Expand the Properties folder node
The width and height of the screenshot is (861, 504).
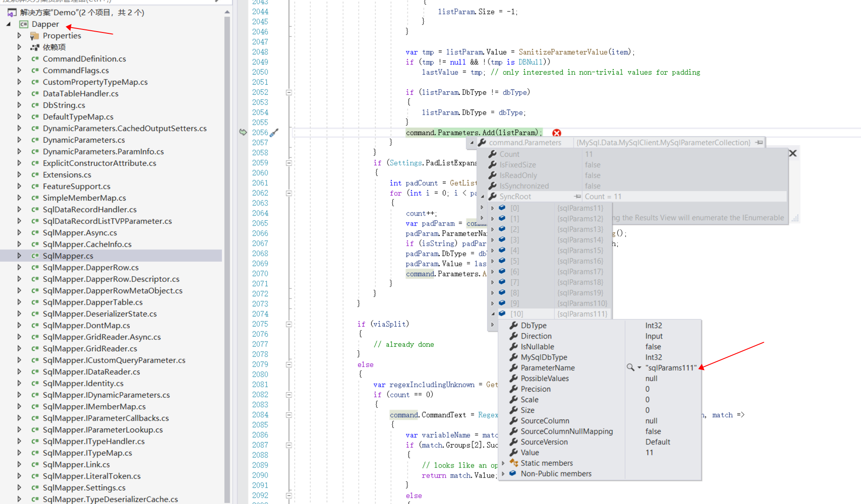pyautogui.click(x=19, y=36)
